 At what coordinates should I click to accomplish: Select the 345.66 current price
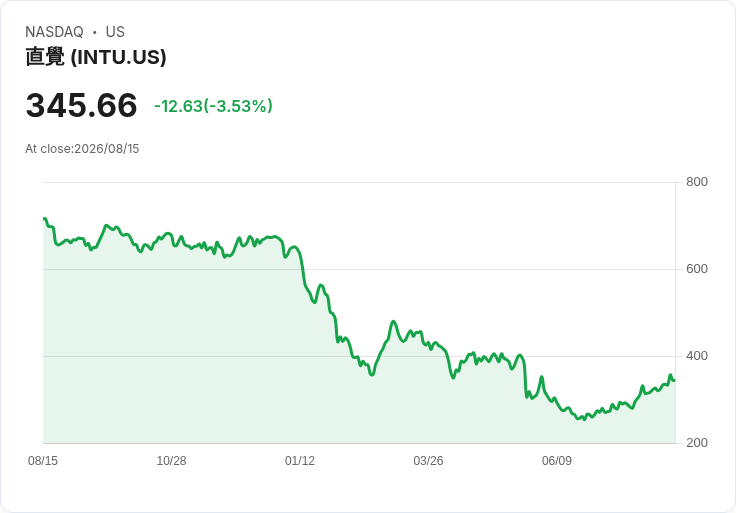pos(82,105)
